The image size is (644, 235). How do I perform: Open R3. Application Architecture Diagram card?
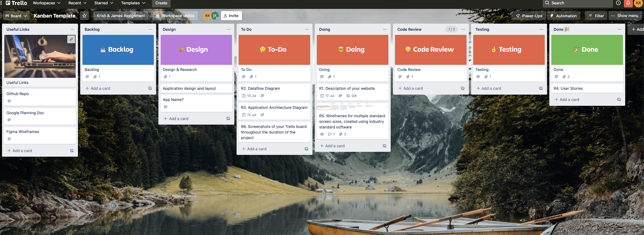click(x=274, y=111)
